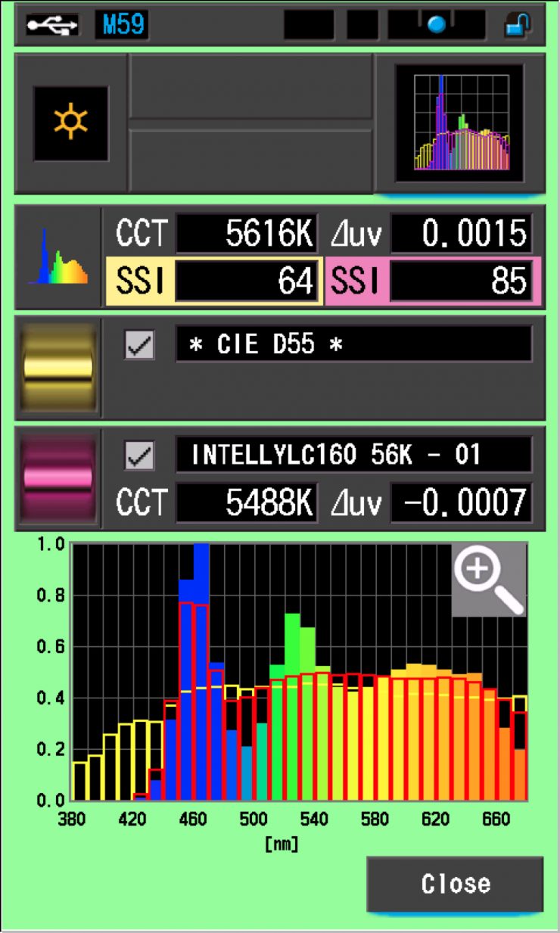Open the CIE D55 reference selector
Screen dimensions: 560x933
point(353,345)
